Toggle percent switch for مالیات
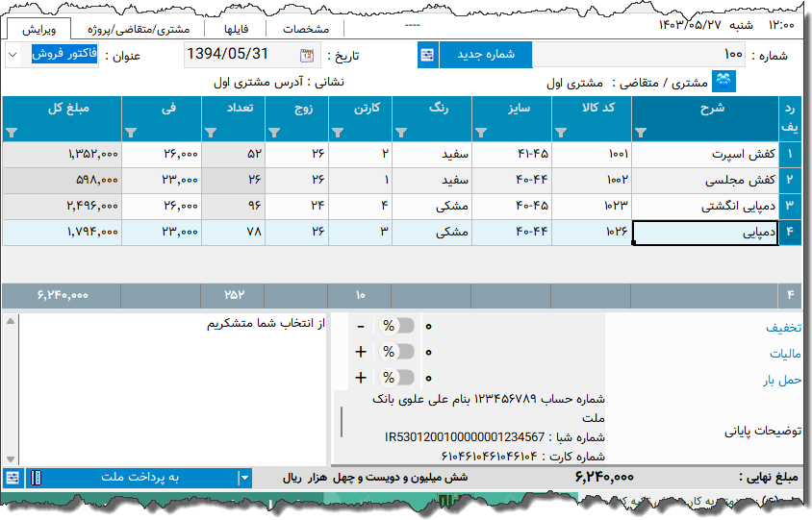The width and height of the screenshot is (812, 520). (396, 352)
